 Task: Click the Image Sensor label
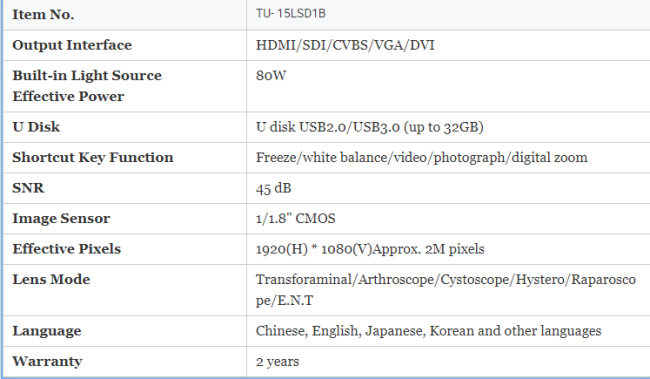pos(61,219)
